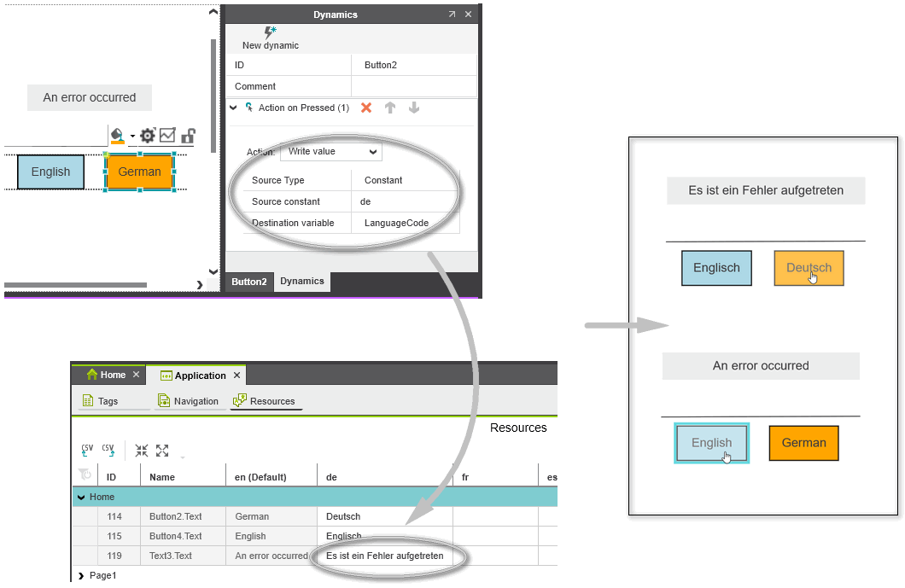This screenshot has width=905, height=588.
Task: Open the Navigation section
Action: point(189,401)
